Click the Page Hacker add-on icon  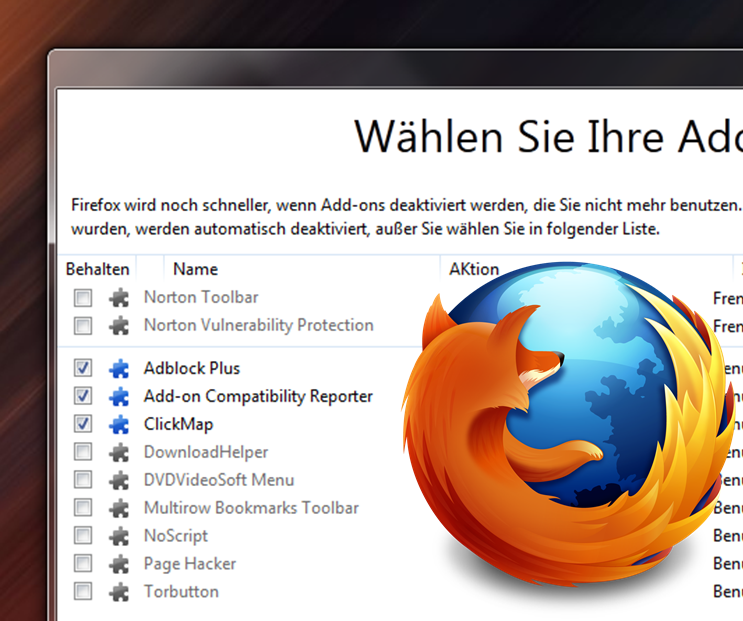pos(120,564)
